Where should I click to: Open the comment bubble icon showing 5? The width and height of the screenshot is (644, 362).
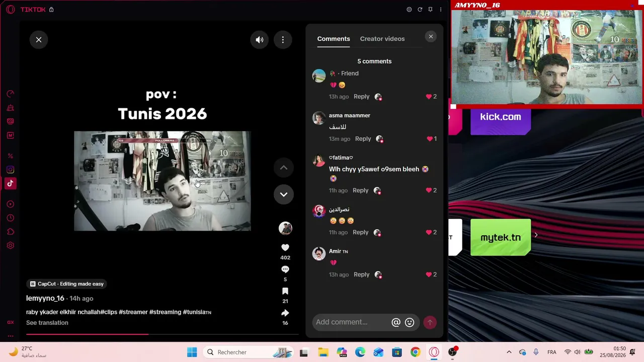click(x=285, y=269)
